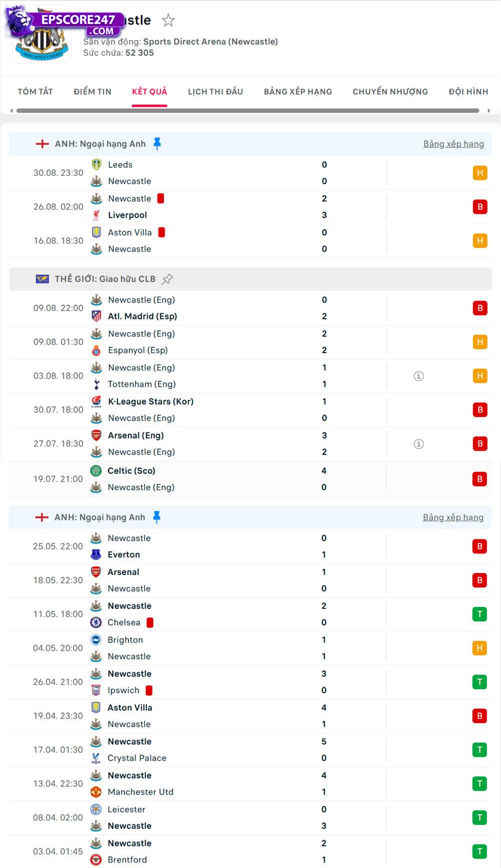Click the Atlético Madrid club badge
The width and height of the screenshot is (501, 868).
[97, 316]
